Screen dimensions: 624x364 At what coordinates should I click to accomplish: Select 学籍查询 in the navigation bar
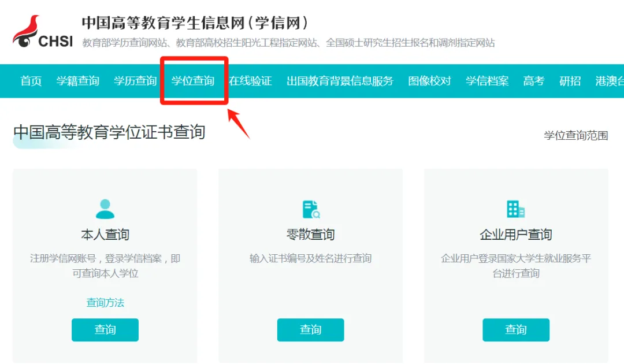coord(78,81)
